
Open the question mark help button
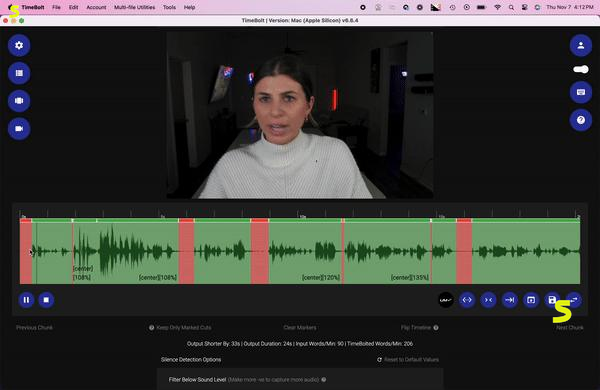coord(580,120)
